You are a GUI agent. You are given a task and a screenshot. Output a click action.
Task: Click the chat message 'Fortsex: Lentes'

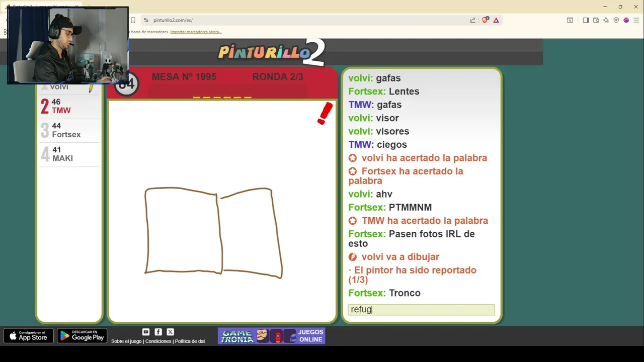(x=384, y=92)
